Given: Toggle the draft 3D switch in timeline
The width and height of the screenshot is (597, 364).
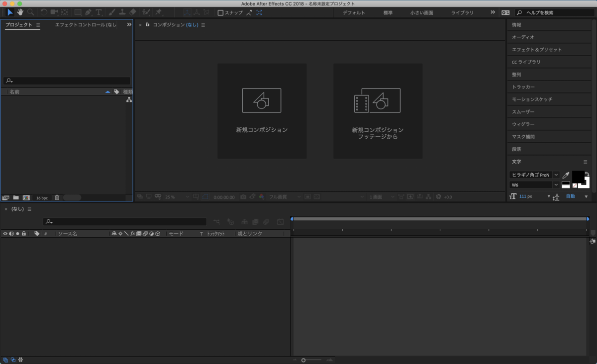Looking at the screenshot, I should coord(231,222).
